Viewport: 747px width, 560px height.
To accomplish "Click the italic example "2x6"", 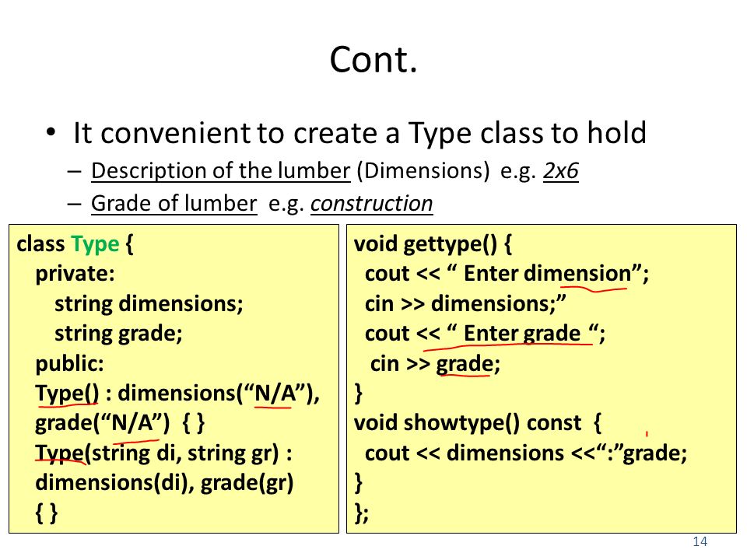I will (x=561, y=170).
